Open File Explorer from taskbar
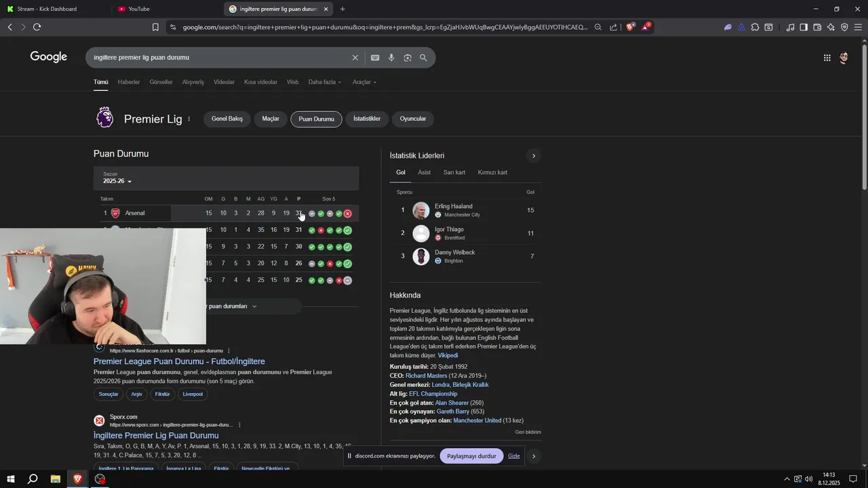The width and height of the screenshot is (868, 488). coord(56,479)
